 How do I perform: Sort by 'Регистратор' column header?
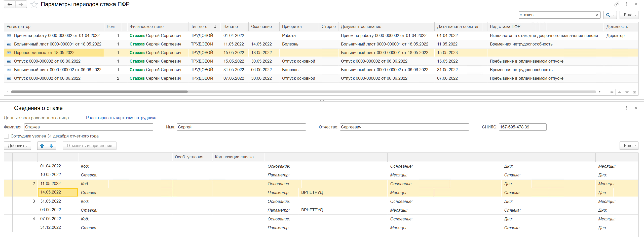54,27
